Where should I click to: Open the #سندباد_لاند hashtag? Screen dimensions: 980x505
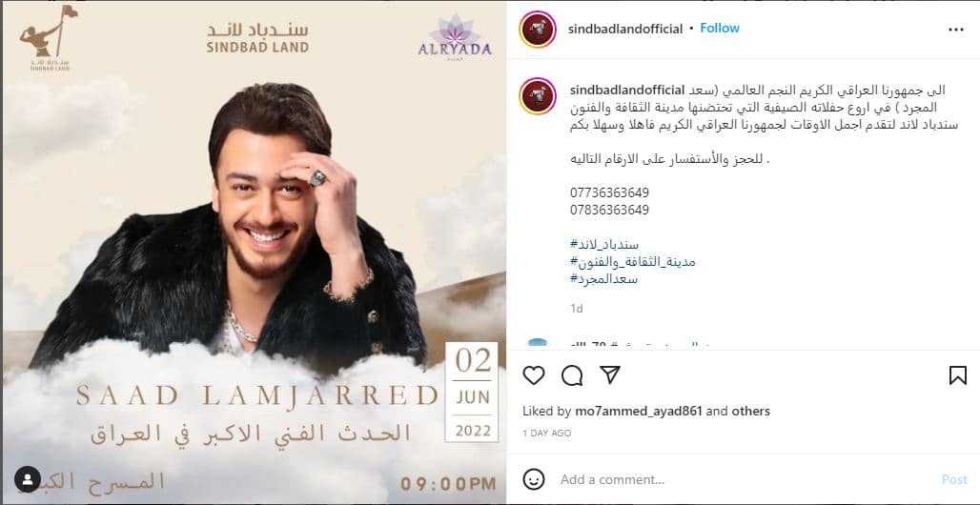pyautogui.click(x=604, y=244)
